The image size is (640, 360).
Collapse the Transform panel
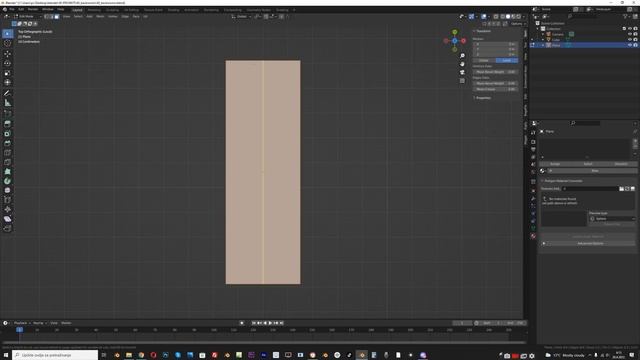tap(483, 31)
